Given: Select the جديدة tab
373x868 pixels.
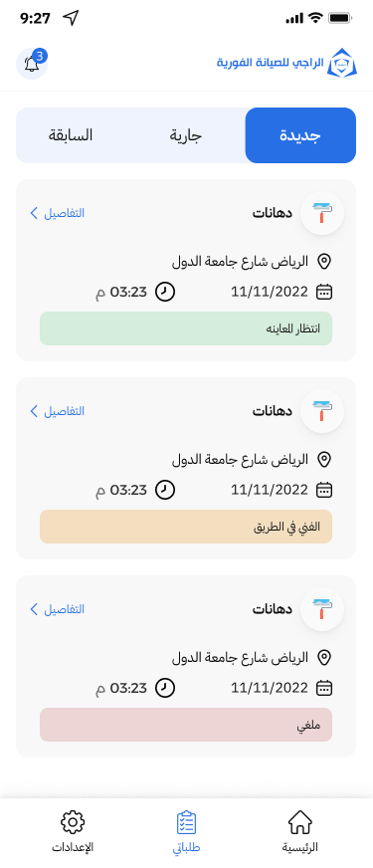Looking at the screenshot, I should point(300,135).
